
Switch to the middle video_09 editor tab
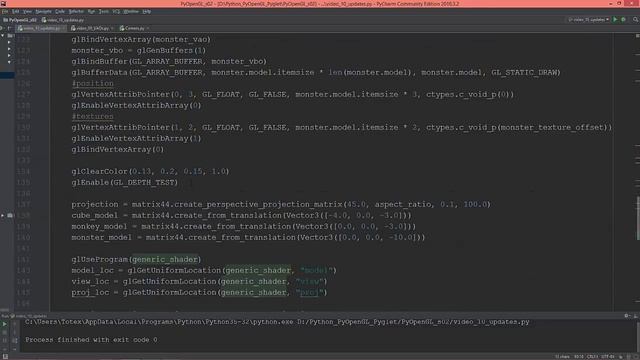[92, 28]
